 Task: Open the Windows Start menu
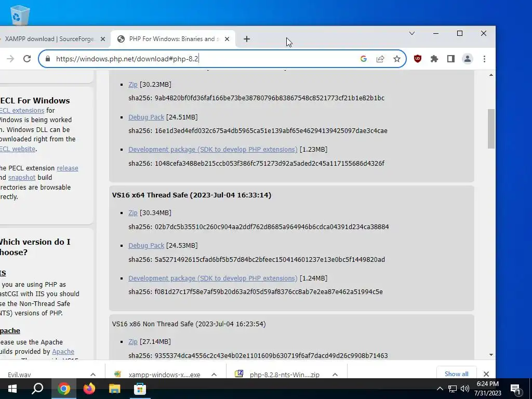click(12, 389)
